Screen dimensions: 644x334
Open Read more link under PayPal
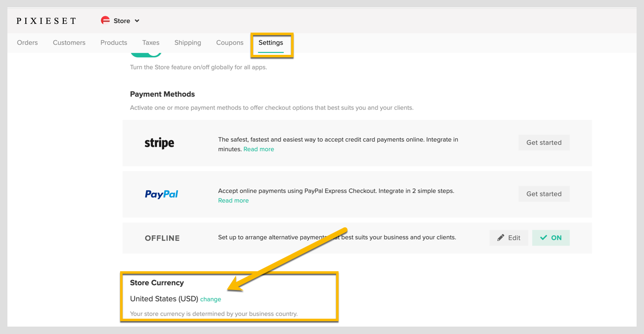(233, 201)
